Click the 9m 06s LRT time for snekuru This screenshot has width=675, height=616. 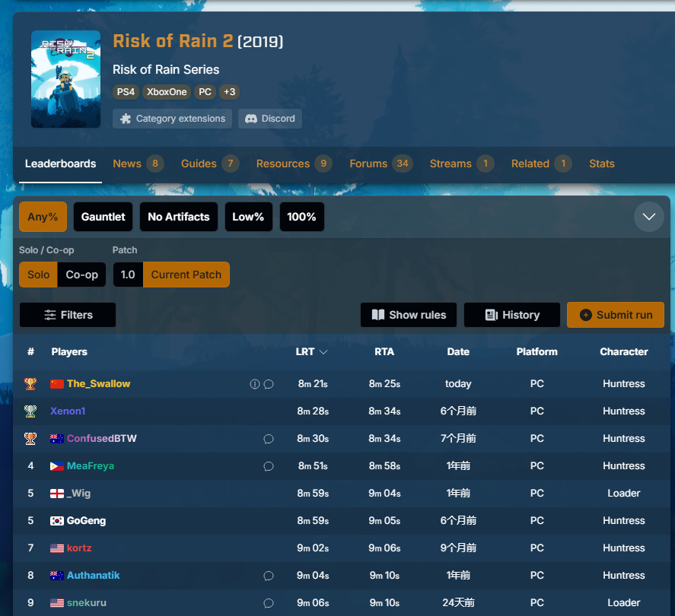point(313,603)
